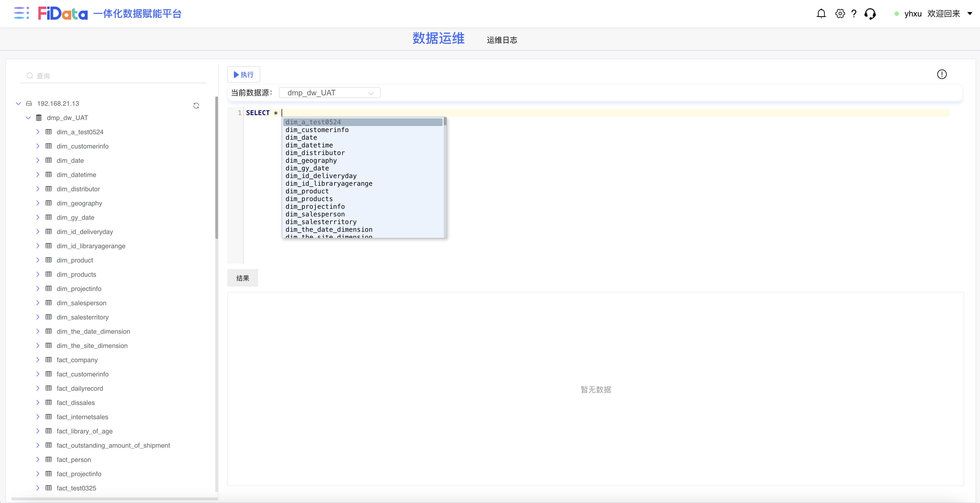Screen dimensions: 980x503
Task: Open the notifications bell icon
Action: (821, 14)
